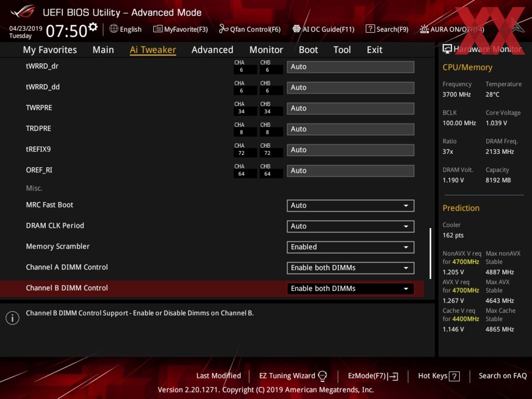Screen dimensions: 532x399
Task: Select the Channel A DIMM Control label
Action: pyautogui.click(x=67, y=267)
